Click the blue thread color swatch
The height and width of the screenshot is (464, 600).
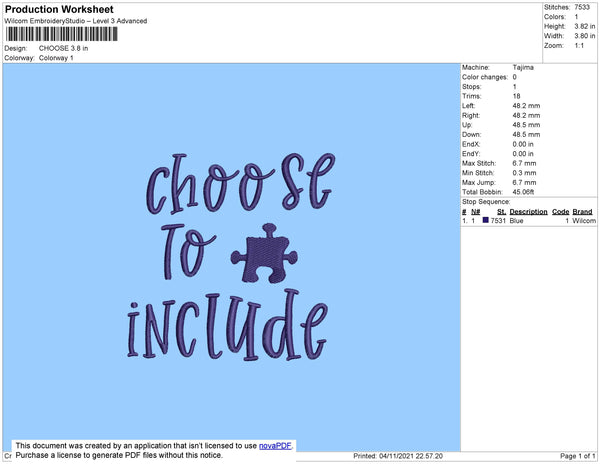click(486, 220)
